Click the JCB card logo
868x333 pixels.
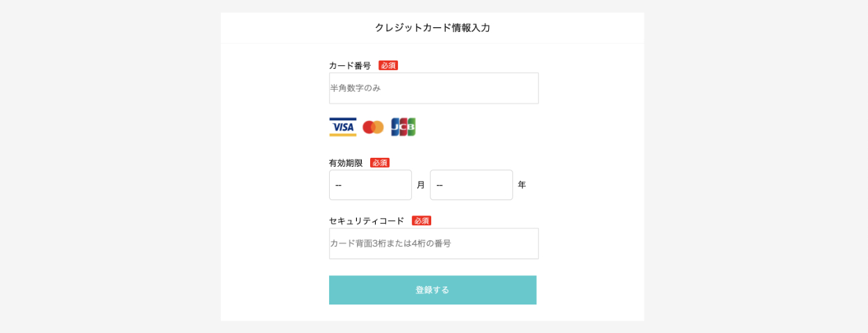pyautogui.click(x=403, y=127)
